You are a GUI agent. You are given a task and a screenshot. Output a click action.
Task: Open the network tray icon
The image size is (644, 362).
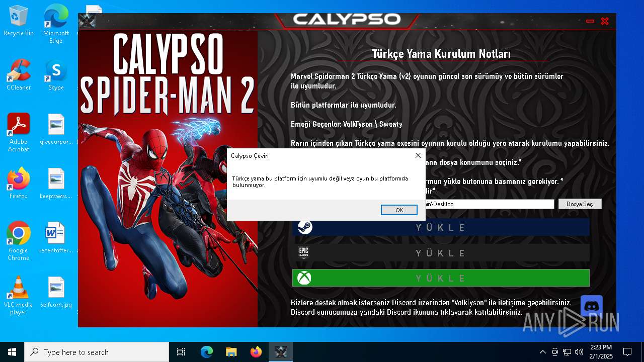(x=567, y=352)
